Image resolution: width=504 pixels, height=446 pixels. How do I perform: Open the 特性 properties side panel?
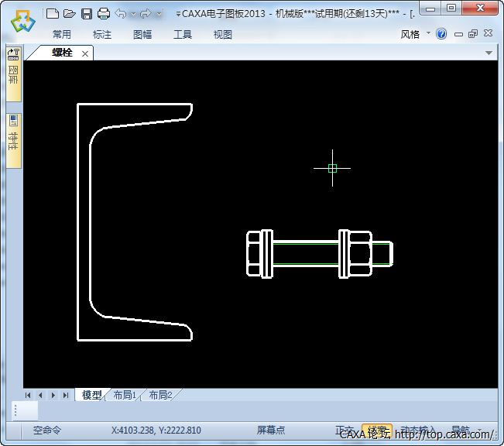(13, 141)
